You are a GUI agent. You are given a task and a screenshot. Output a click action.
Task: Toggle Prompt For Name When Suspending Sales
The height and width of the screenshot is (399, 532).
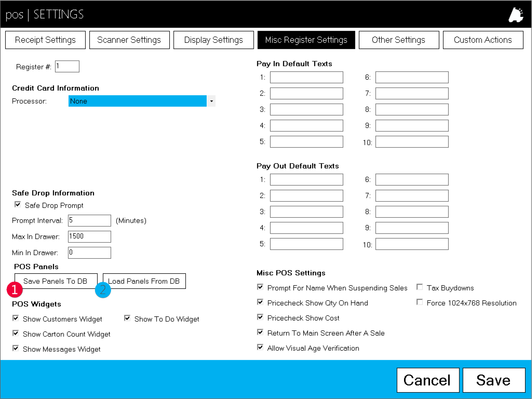260,287
